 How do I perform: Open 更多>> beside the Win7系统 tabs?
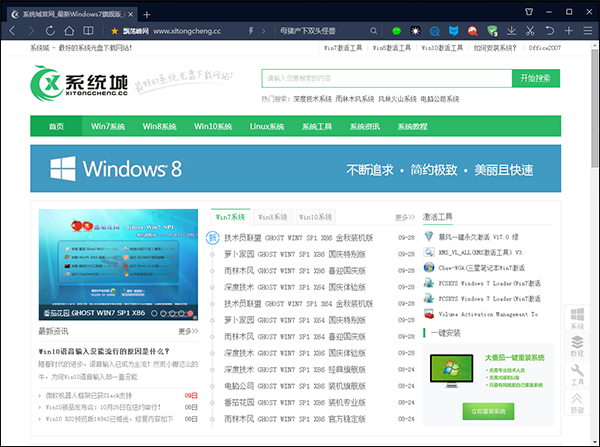tap(405, 217)
